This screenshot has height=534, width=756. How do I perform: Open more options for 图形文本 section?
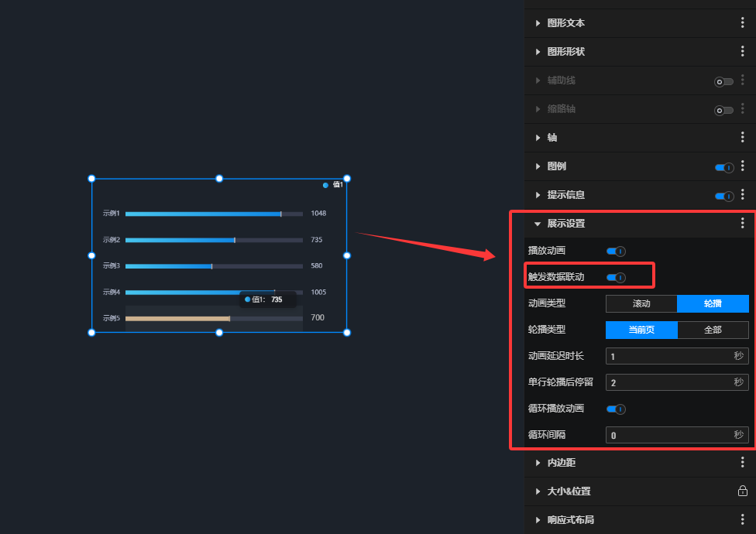(x=742, y=23)
